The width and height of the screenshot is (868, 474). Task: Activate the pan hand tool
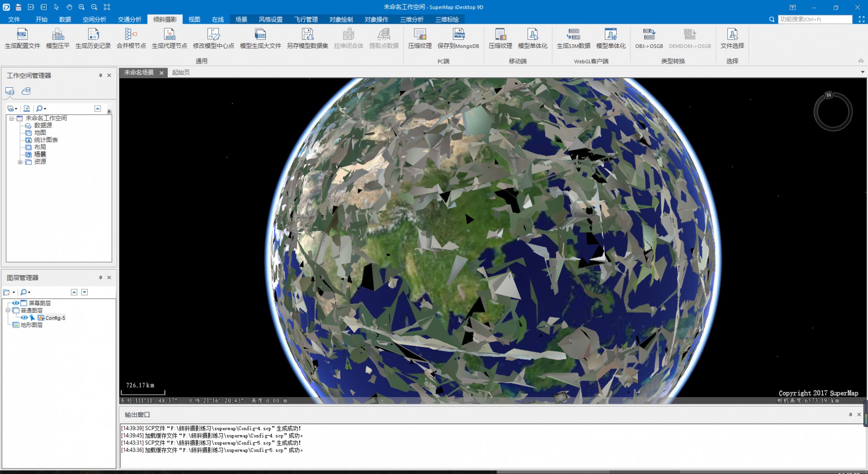pyautogui.click(x=69, y=7)
